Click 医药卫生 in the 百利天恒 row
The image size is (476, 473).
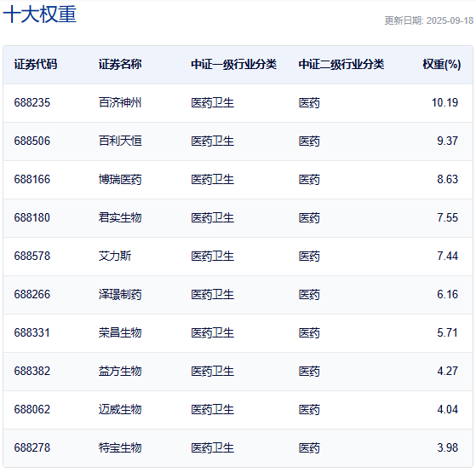tap(213, 141)
